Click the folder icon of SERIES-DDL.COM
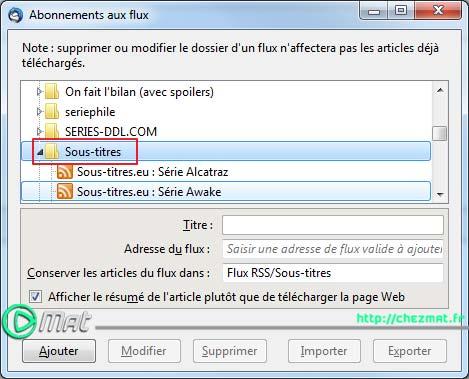Image resolution: width=469 pixels, height=379 pixels. [52, 132]
